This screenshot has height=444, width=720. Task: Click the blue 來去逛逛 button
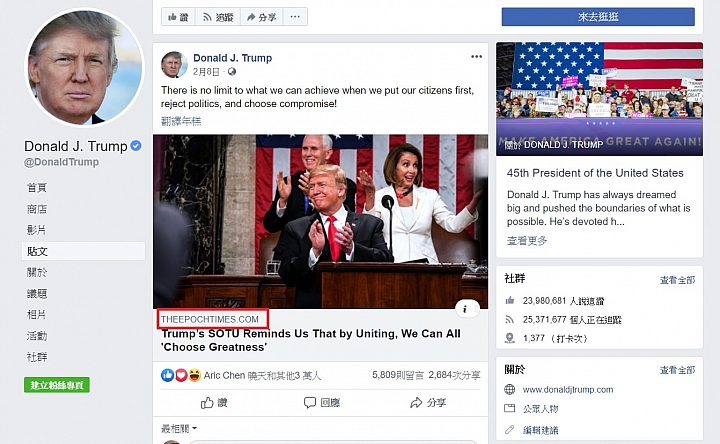click(x=598, y=17)
